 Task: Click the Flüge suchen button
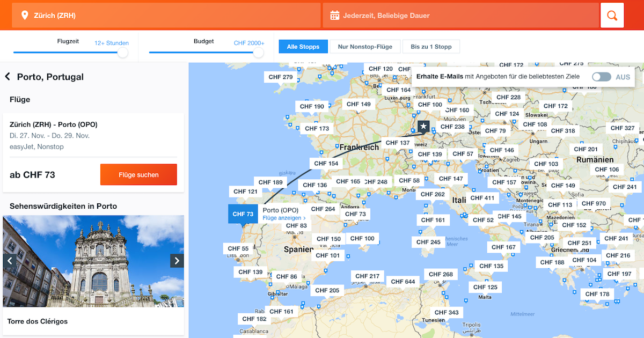coord(138,175)
